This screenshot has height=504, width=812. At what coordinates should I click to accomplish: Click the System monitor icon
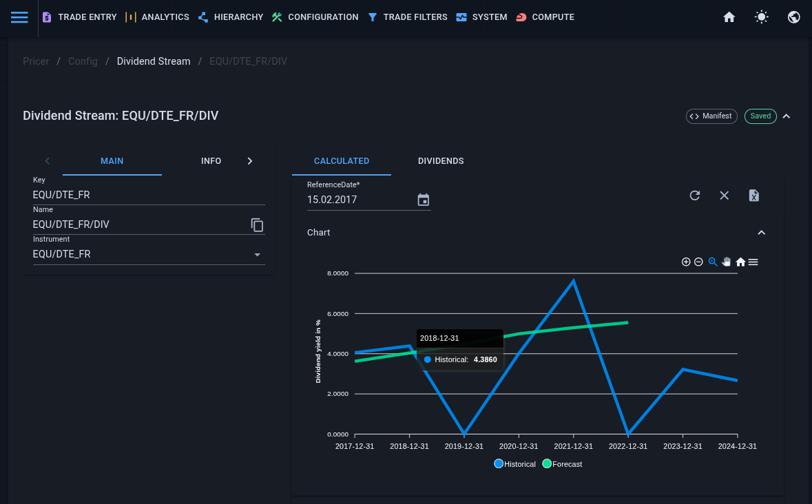[x=461, y=17]
